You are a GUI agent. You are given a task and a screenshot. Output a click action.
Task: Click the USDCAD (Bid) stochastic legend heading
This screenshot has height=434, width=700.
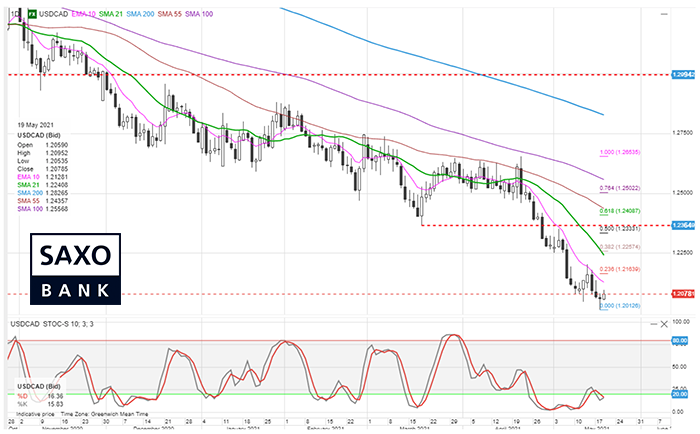tap(39, 386)
